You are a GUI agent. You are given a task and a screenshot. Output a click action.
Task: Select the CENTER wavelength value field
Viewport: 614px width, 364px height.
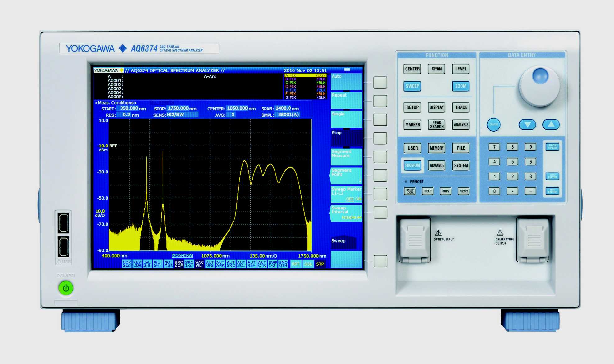[237, 108]
